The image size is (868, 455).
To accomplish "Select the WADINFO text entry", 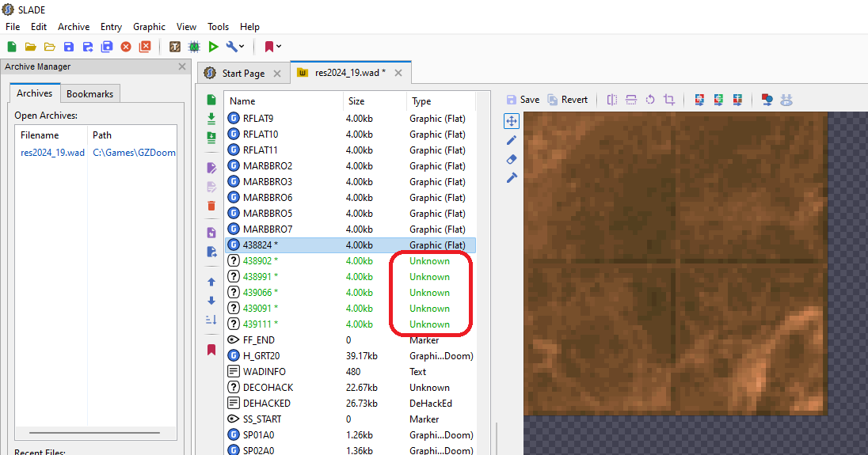I will (x=350, y=372).
